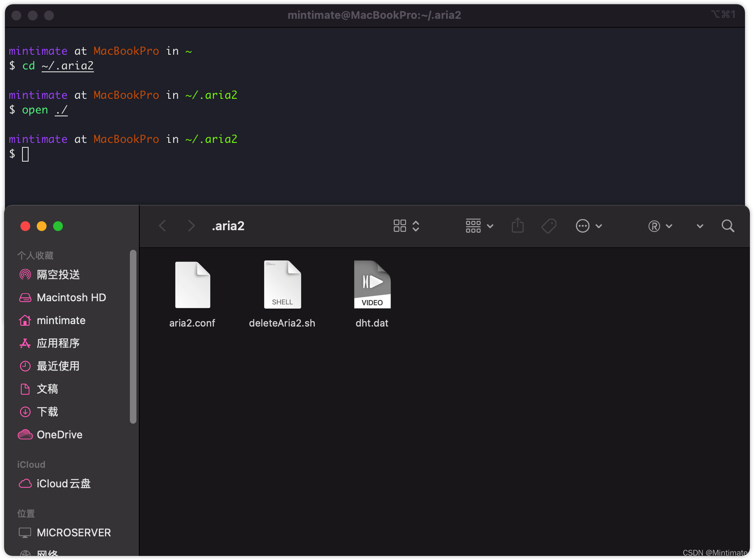Select the deleteAria2.sh shell script icon

[282, 284]
